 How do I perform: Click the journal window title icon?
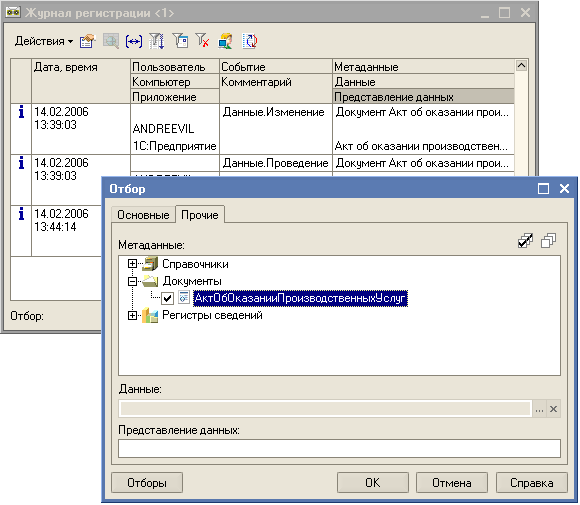(13, 12)
